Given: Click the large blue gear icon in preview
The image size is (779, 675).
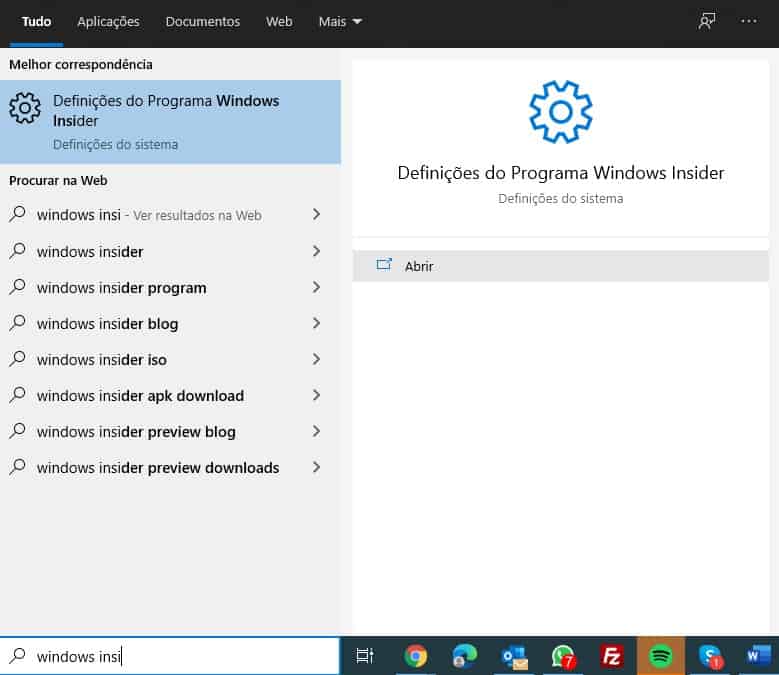Looking at the screenshot, I should tap(560, 112).
